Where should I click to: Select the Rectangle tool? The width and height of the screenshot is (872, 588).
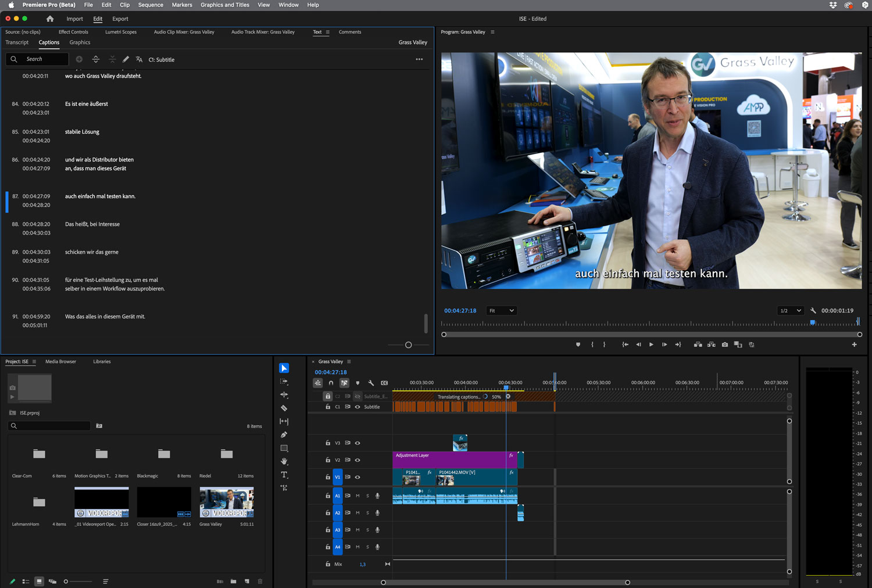284,448
